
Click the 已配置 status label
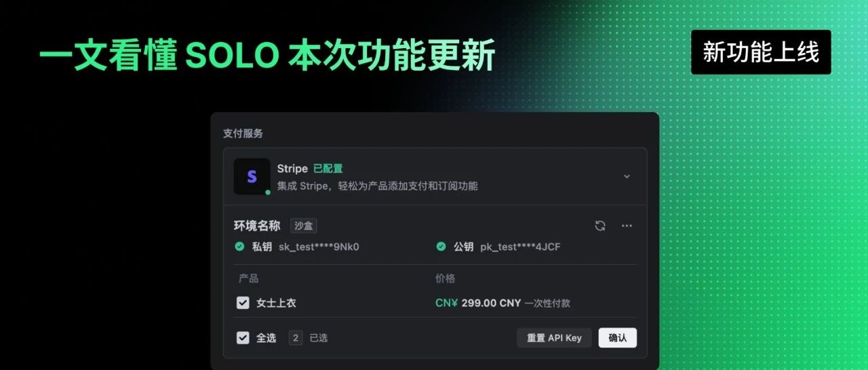click(328, 168)
